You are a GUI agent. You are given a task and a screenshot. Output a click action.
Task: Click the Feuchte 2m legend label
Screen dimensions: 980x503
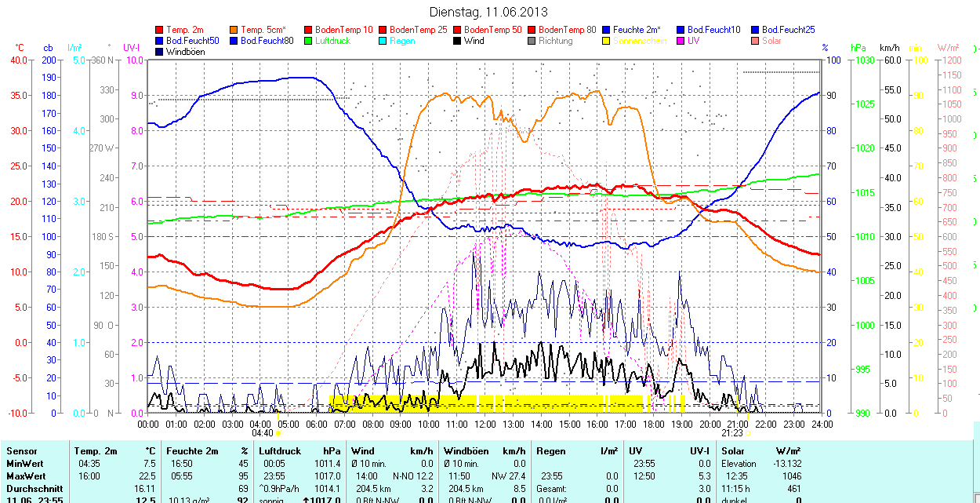(x=637, y=30)
